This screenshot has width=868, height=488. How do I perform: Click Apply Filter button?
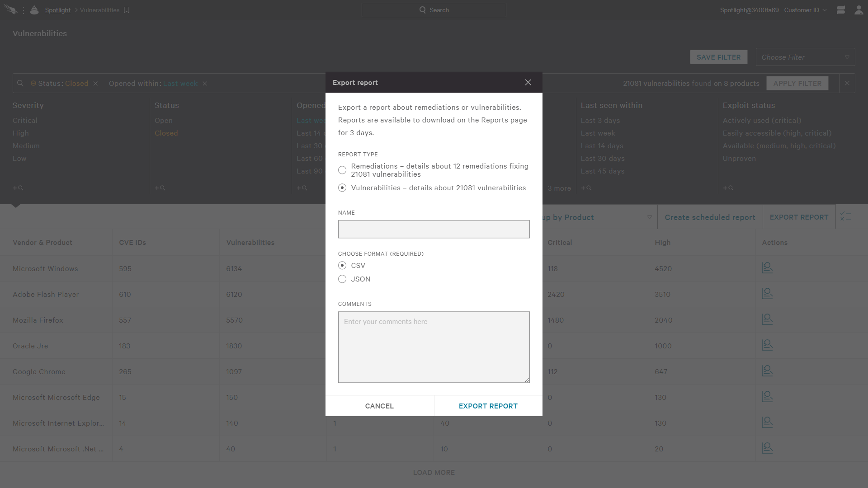pos(797,83)
